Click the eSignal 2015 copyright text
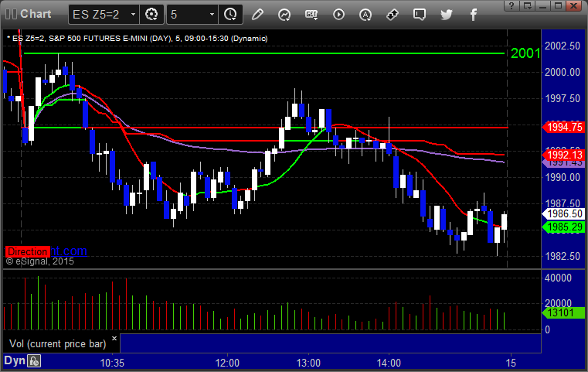Screen dimensions: 588x372 (39, 261)
